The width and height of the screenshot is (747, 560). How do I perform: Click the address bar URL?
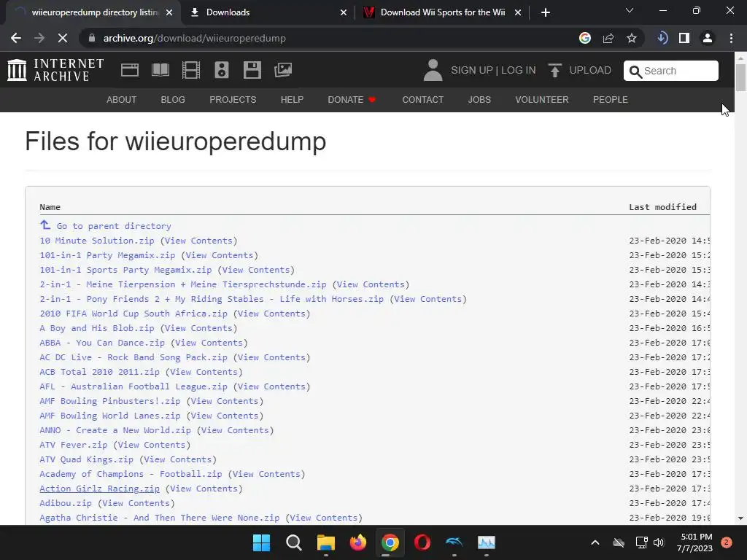[x=194, y=38]
